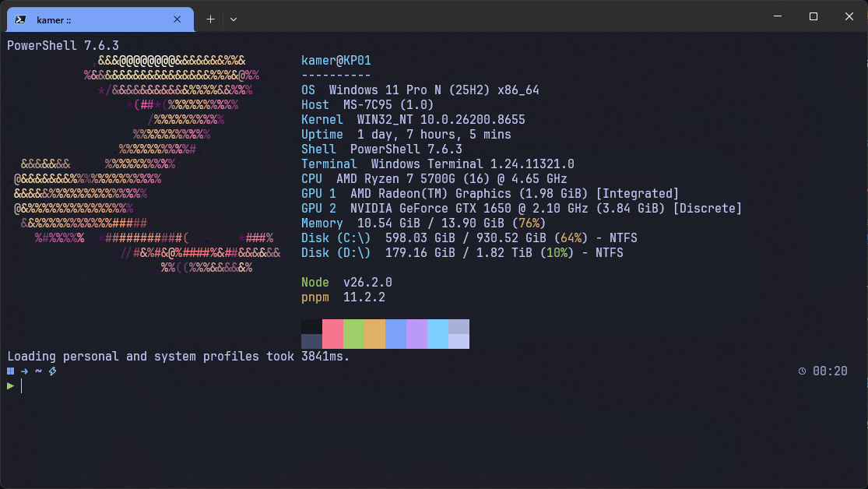Click the 00:20 time text

pyautogui.click(x=830, y=371)
